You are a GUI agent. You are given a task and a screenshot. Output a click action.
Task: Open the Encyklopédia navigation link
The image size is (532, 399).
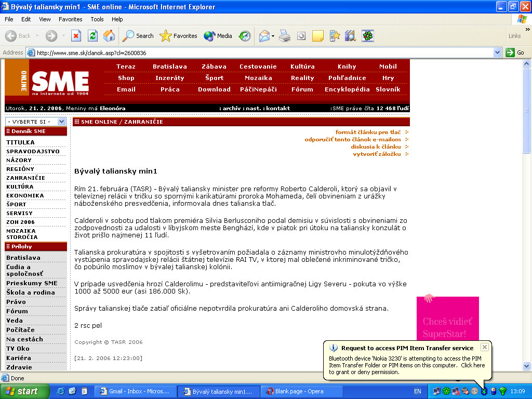[x=347, y=89]
